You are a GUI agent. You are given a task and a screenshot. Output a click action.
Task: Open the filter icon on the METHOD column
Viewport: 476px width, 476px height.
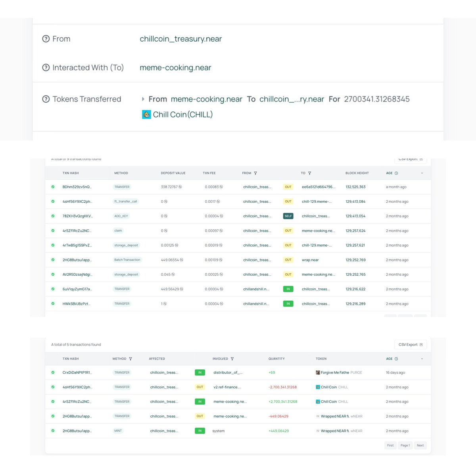coord(131,359)
